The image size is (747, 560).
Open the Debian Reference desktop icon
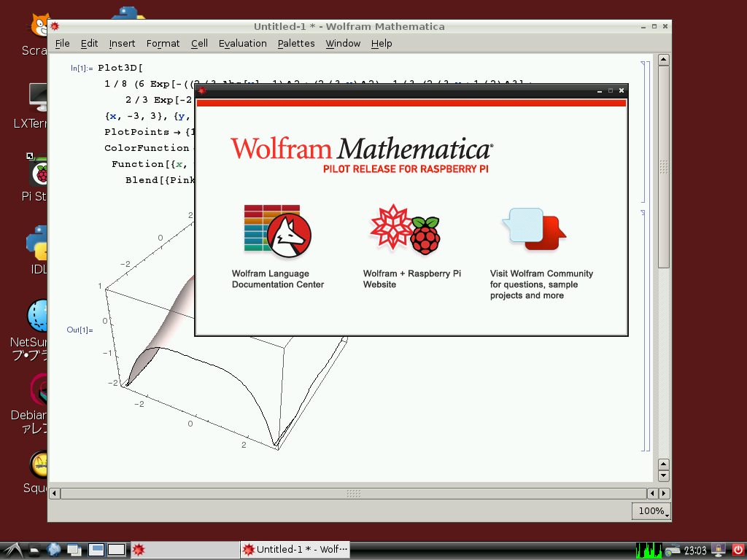(x=39, y=389)
